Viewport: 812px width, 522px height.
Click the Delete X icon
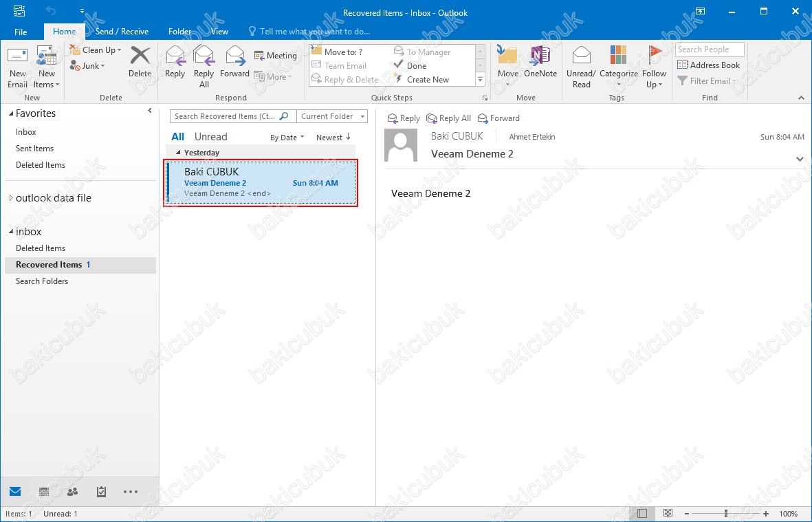(x=140, y=56)
